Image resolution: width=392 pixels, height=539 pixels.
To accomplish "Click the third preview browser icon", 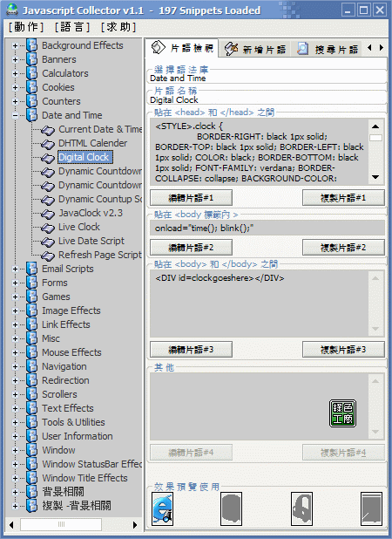I will coord(301,508).
